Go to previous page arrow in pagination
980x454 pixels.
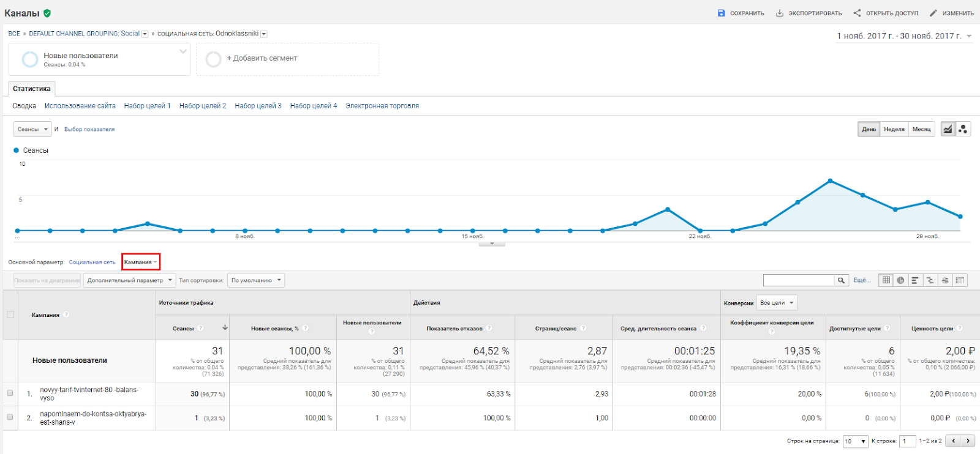tap(953, 441)
